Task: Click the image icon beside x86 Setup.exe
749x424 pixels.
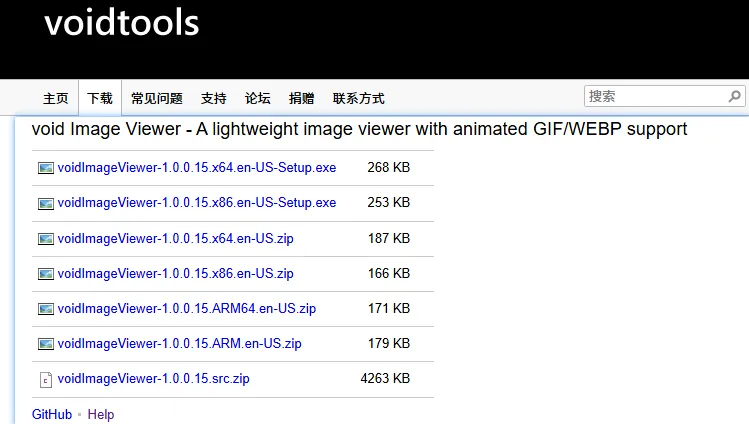Action: 46,203
